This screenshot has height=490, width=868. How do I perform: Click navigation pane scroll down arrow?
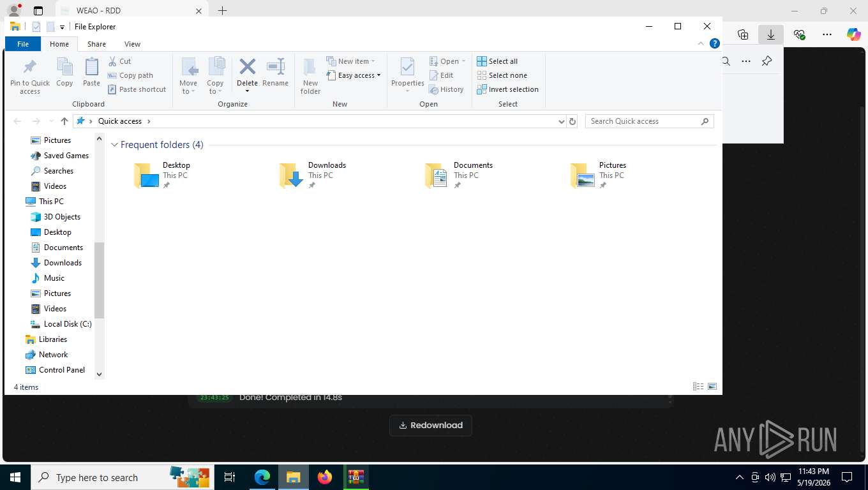tap(99, 375)
